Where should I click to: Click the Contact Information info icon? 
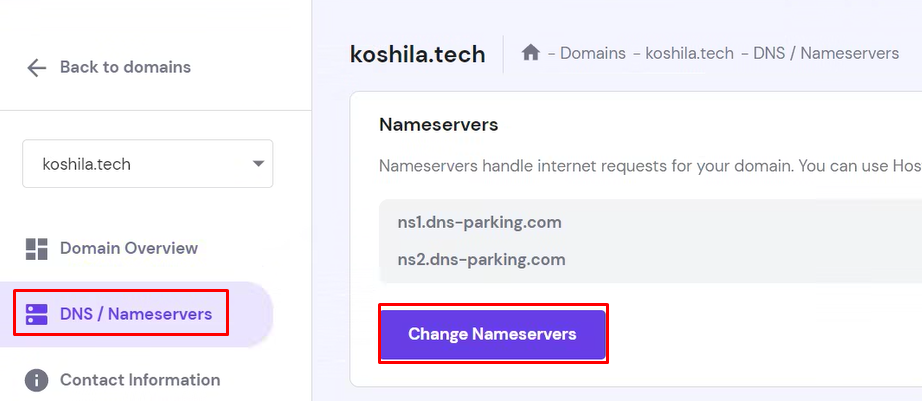pyautogui.click(x=36, y=380)
